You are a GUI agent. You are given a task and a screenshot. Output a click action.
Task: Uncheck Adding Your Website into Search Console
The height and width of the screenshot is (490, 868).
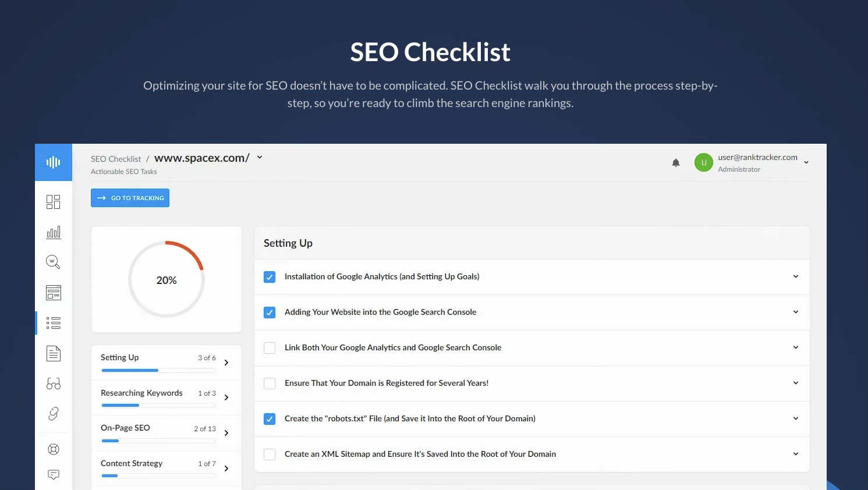(x=270, y=313)
